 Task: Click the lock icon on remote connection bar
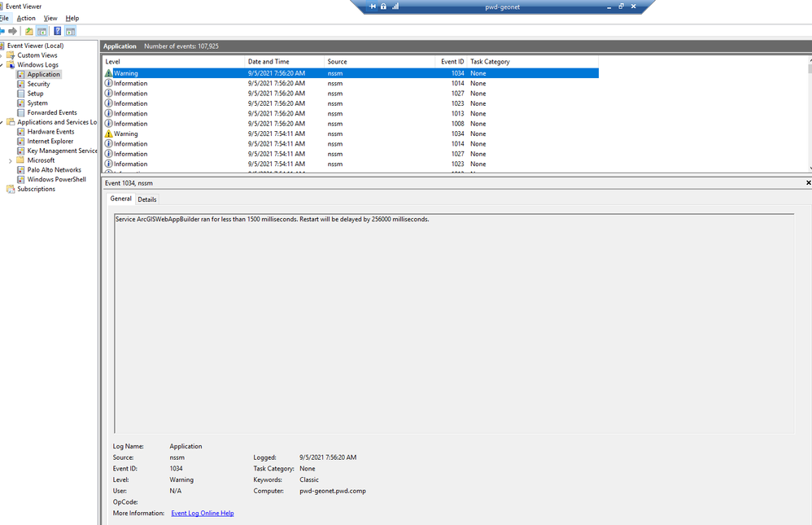[x=383, y=7]
